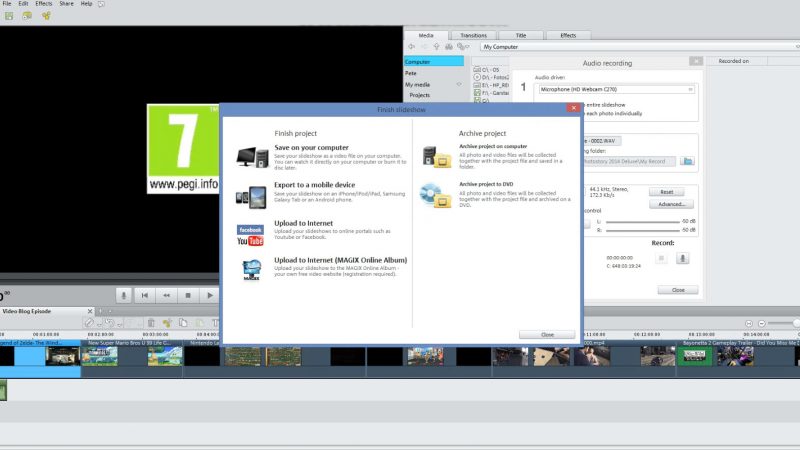Image resolution: width=800 pixels, height=450 pixels.
Task: Choose Export to a mobile device icon
Action: (251, 197)
